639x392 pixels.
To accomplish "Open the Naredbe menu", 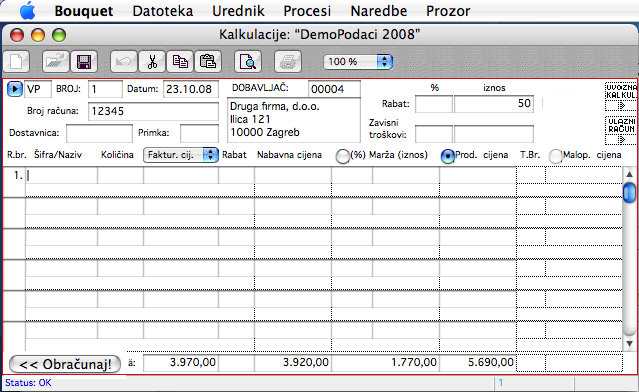I will 379,11.
